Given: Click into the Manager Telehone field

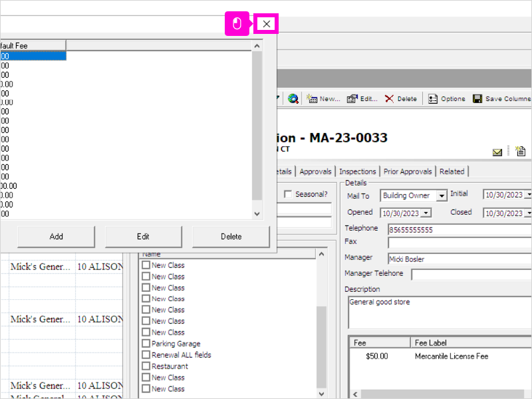Looking at the screenshot, I should click(x=471, y=274).
